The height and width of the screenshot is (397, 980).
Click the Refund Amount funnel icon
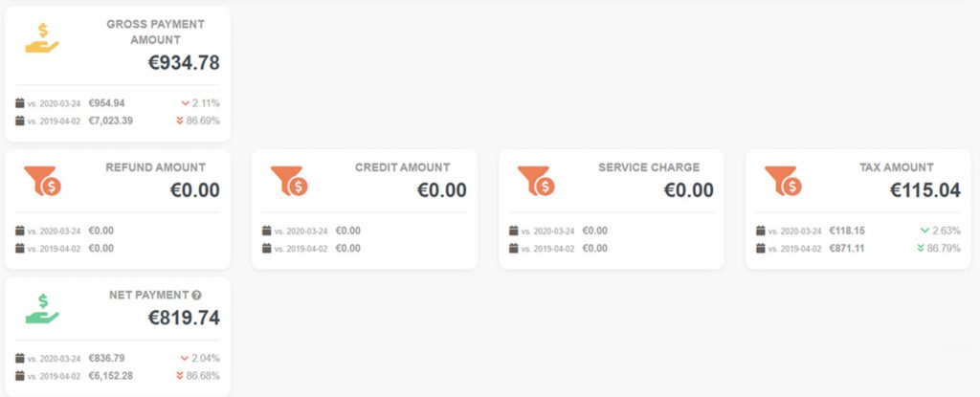tap(42, 181)
